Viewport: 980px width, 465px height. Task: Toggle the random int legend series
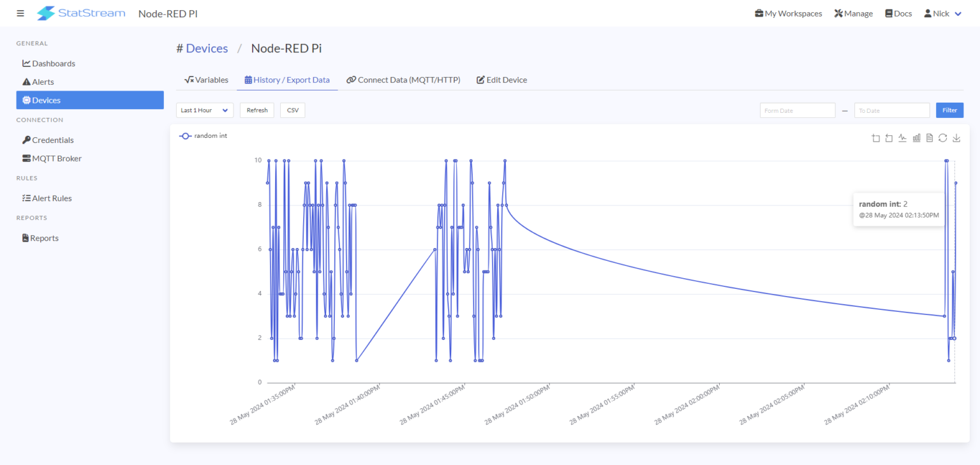pos(204,136)
